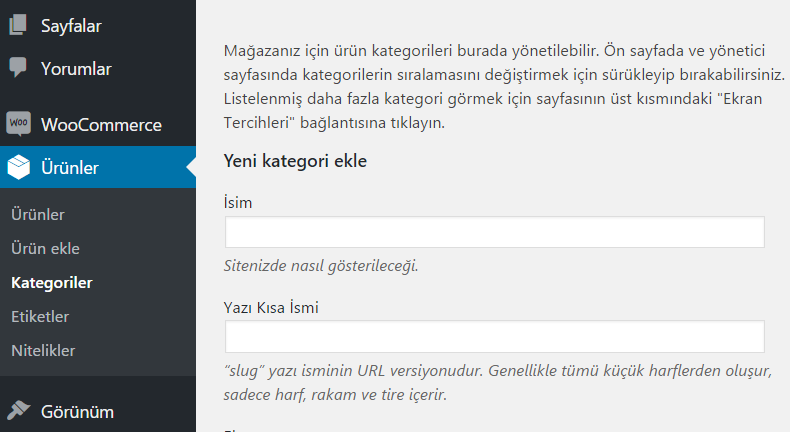Screen dimensions: 790x432
Task: Click the Yeni kategori ekle heading
Action: [x=296, y=161]
